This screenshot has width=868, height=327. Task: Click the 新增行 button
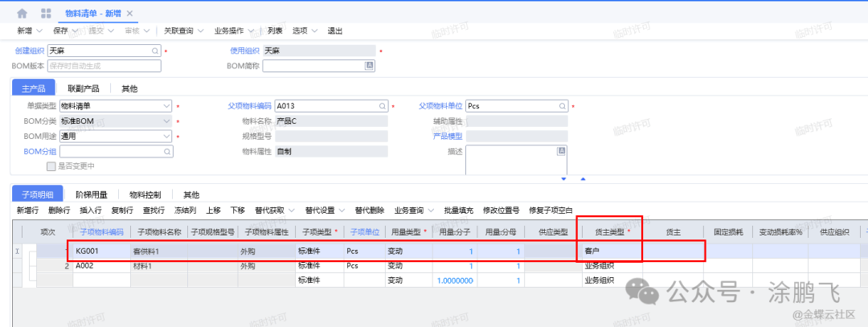(27, 211)
